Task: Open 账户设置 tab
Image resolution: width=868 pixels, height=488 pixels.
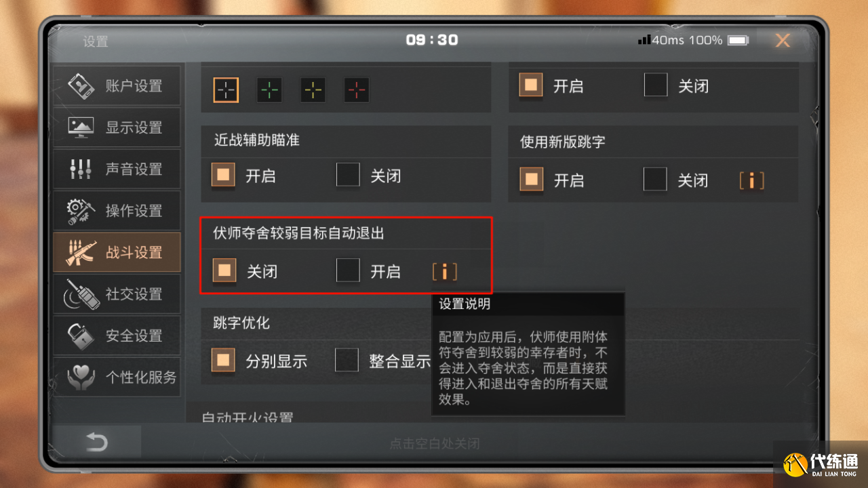Action: pyautogui.click(x=117, y=85)
